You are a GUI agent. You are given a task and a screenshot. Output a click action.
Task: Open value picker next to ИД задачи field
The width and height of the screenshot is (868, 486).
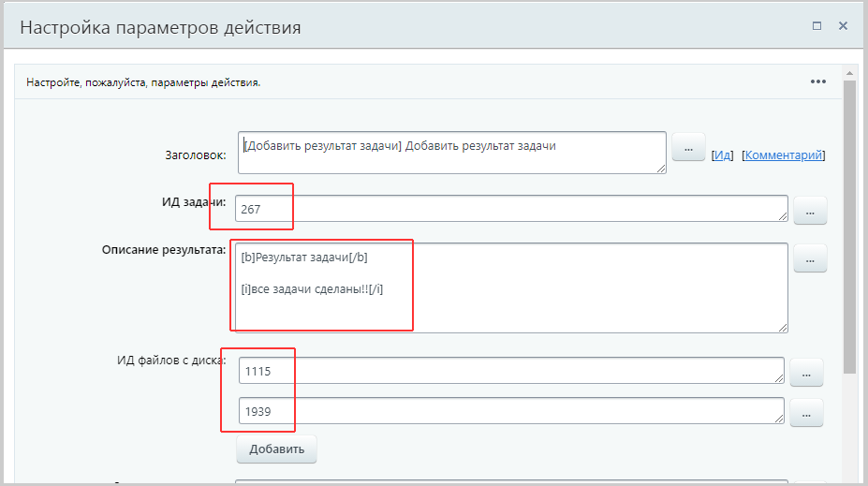pyautogui.click(x=810, y=212)
